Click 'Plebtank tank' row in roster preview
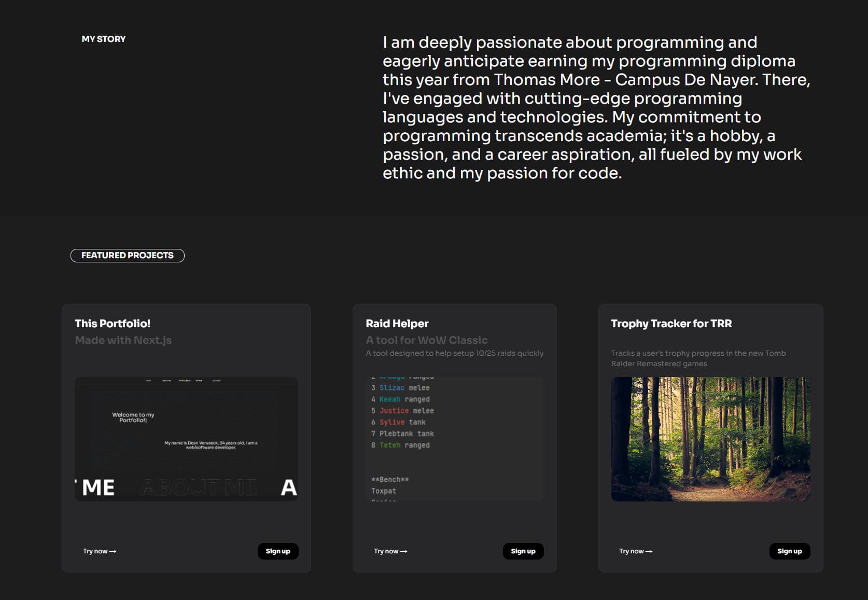This screenshot has height=600, width=868. [x=402, y=434]
